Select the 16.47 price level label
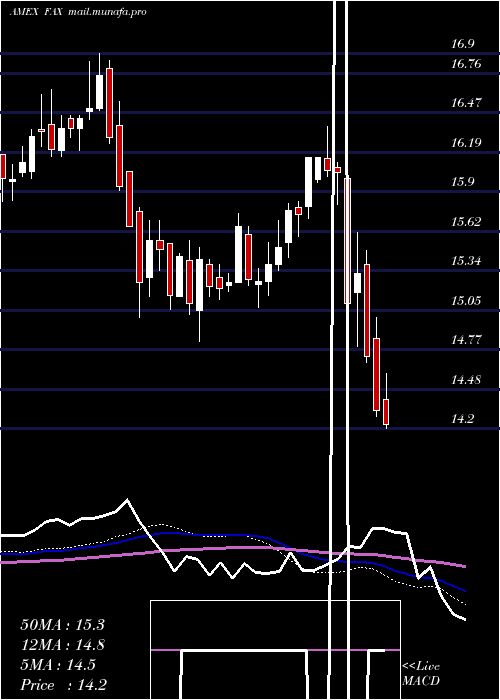The width and height of the screenshot is (500, 700). [466, 103]
